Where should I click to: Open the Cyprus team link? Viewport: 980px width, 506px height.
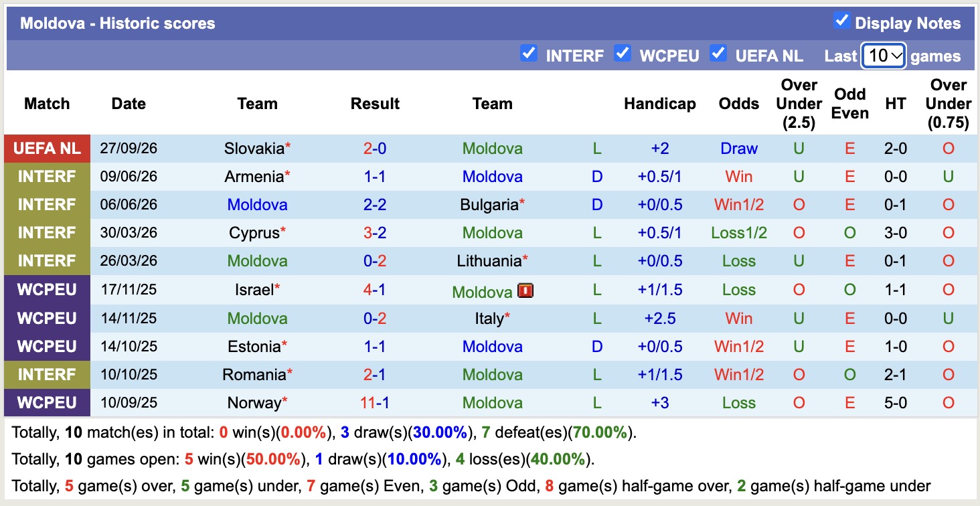254,233
